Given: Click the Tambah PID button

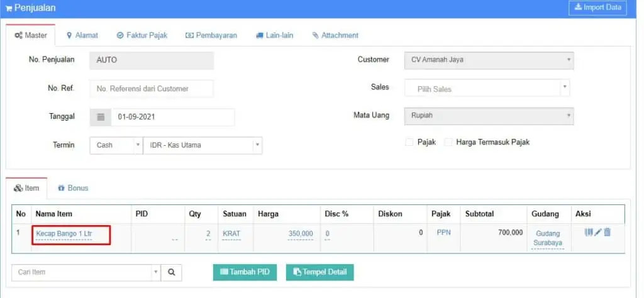Looking at the screenshot, I should [245, 272].
